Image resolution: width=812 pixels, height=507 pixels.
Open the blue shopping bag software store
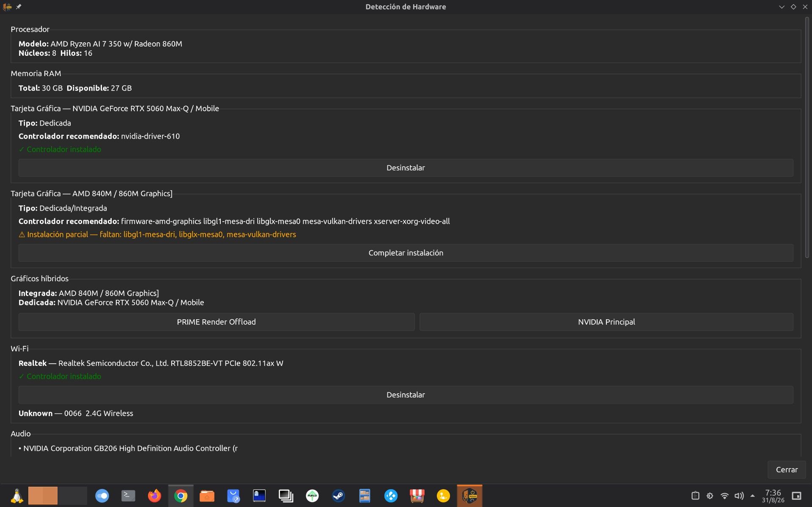click(x=233, y=496)
